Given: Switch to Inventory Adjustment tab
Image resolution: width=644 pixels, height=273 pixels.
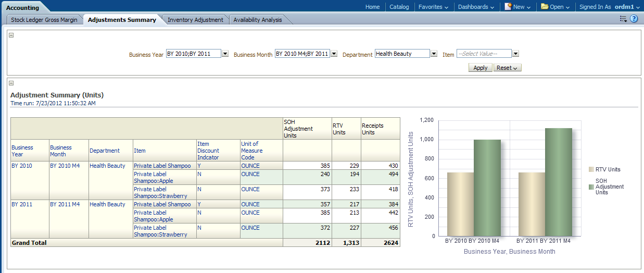Looking at the screenshot, I should [195, 20].
